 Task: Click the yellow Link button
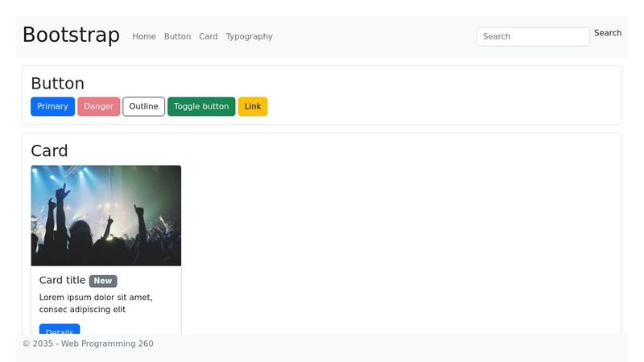coord(253,106)
